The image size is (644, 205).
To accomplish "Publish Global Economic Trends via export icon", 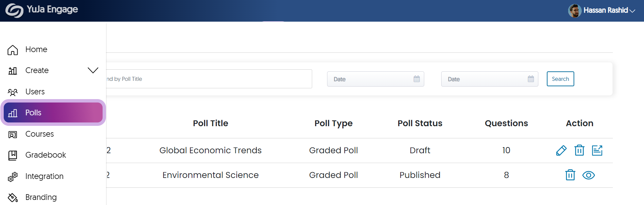I will point(597,150).
